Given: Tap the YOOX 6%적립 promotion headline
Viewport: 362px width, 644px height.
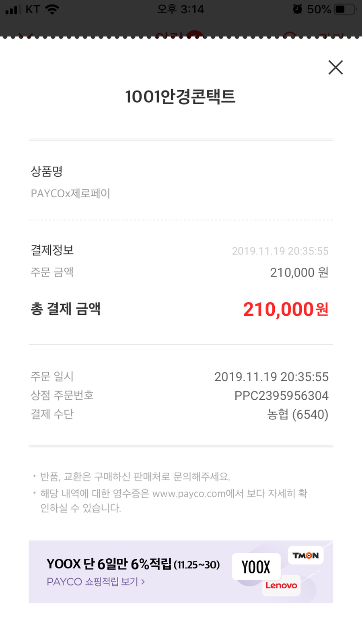Looking at the screenshot, I should [133, 564].
